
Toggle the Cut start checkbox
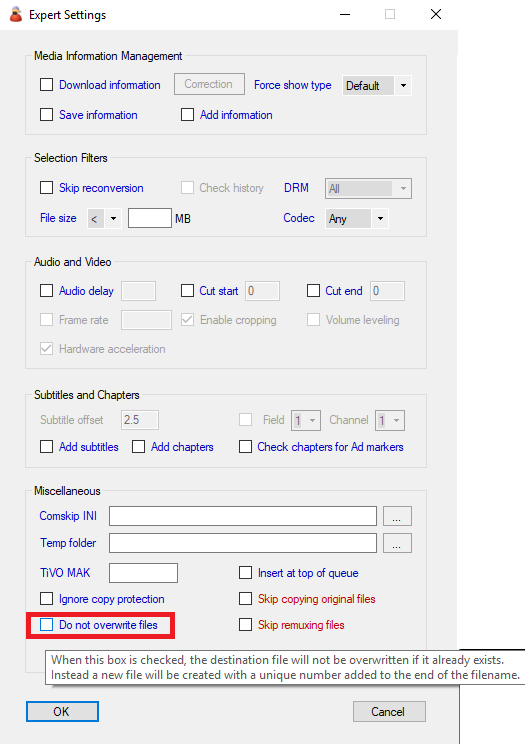point(188,291)
